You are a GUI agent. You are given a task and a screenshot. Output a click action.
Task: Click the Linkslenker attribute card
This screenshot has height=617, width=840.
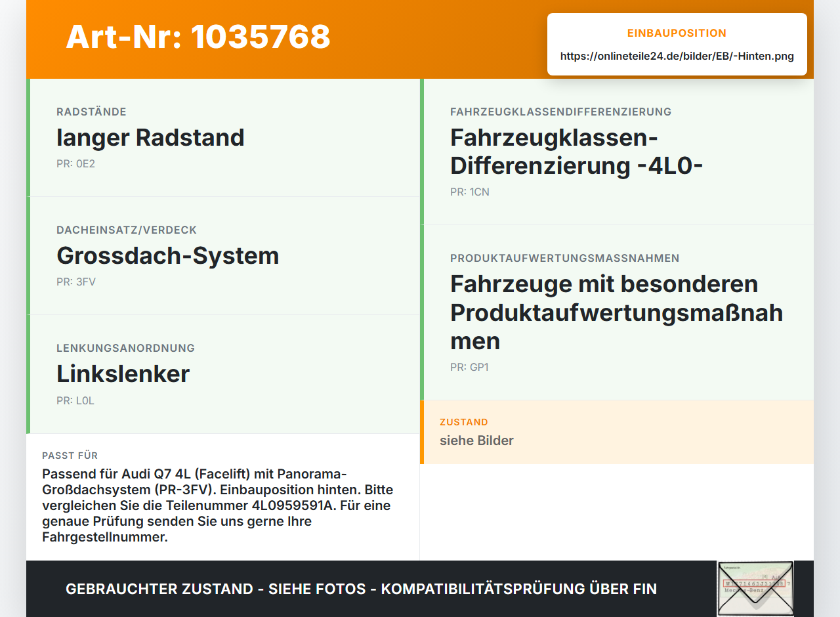pyautogui.click(x=223, y=374)
